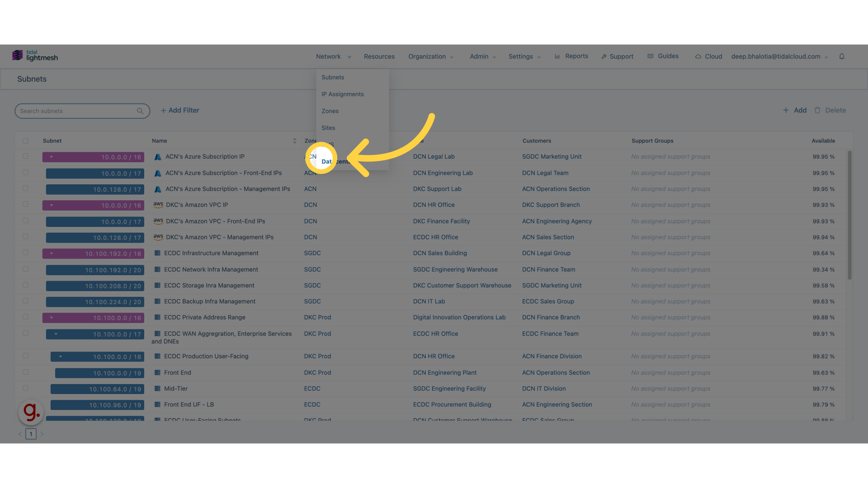This screenshot has width=868, height=488.
Task: Click the AWS icon beside DKC's Amazon VPC IP
Action: pos(158,205)
